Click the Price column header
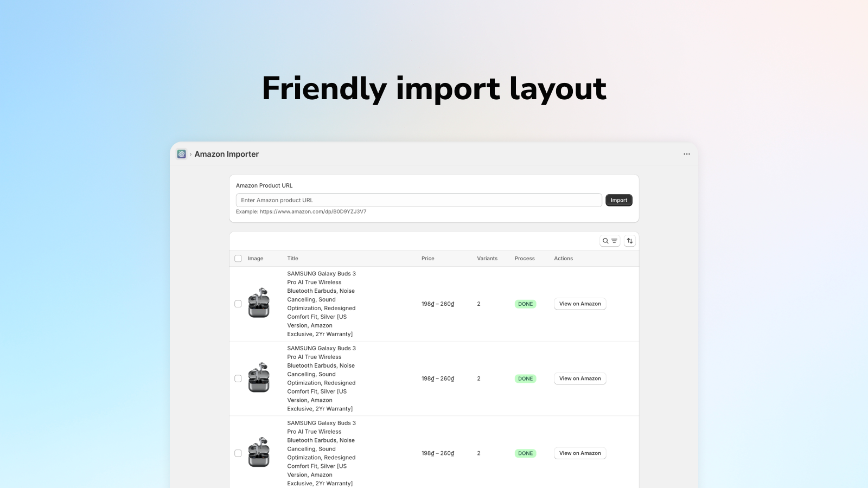This screenshot has height=488, width=868. tap(427, 259)
